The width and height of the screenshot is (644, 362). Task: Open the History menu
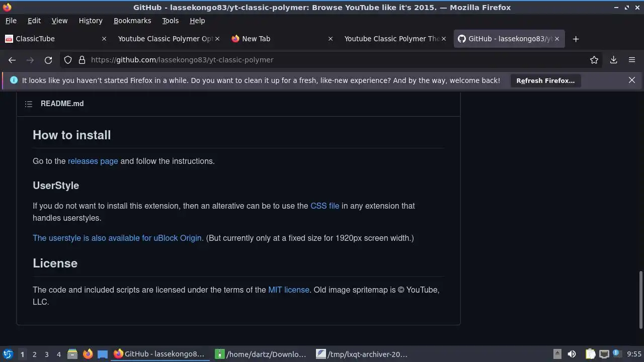coord(91,21)
